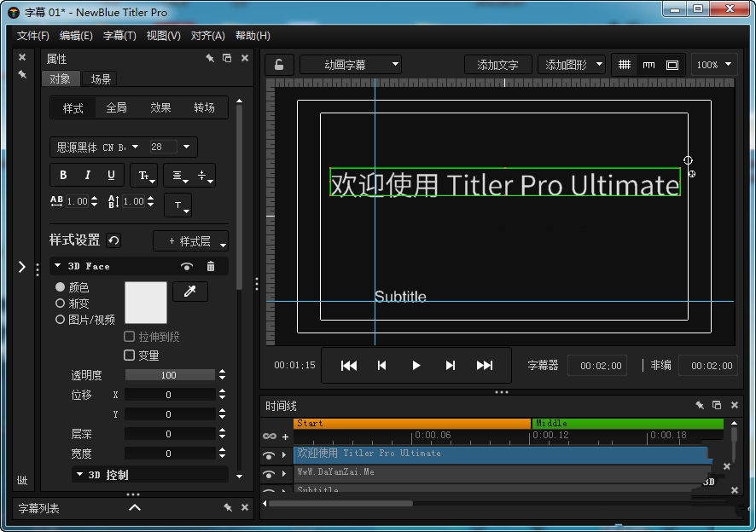This screenshot has height=532, width=756.
Task: Pick a color with the eyedropper
Action: (x=190, y=291)
